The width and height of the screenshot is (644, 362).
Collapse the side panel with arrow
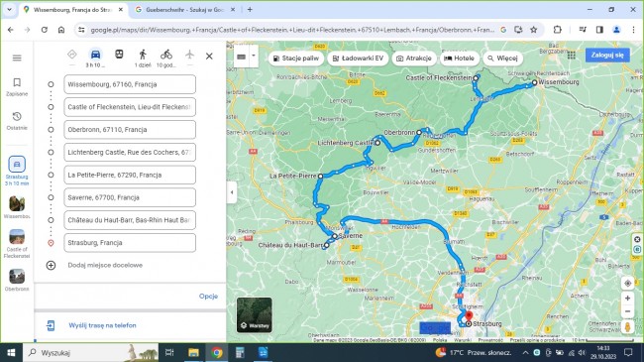232,192
